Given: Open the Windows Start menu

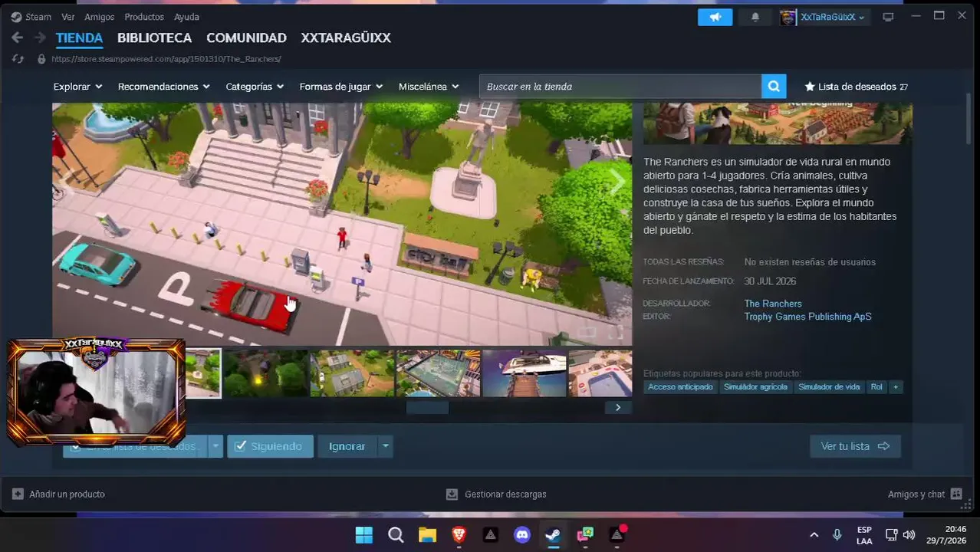Looking at the screenshot, I should (x=363, y=534).
